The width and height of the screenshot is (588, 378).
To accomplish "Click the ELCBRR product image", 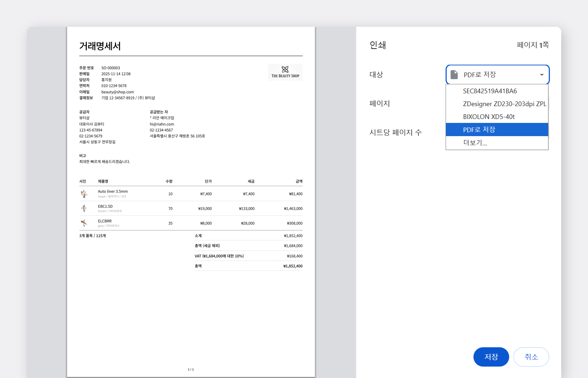I will [84, 223].
